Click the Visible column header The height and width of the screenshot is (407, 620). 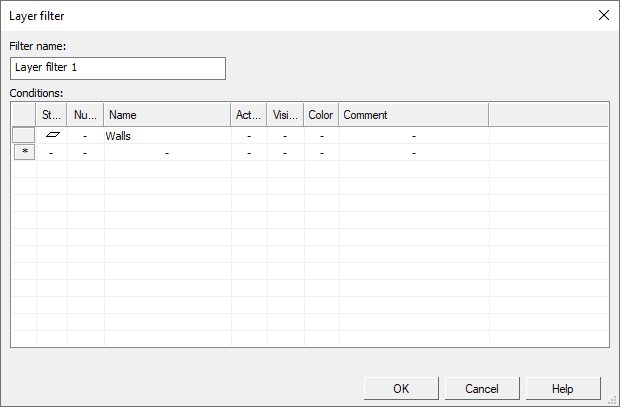(x=285, y=115)
